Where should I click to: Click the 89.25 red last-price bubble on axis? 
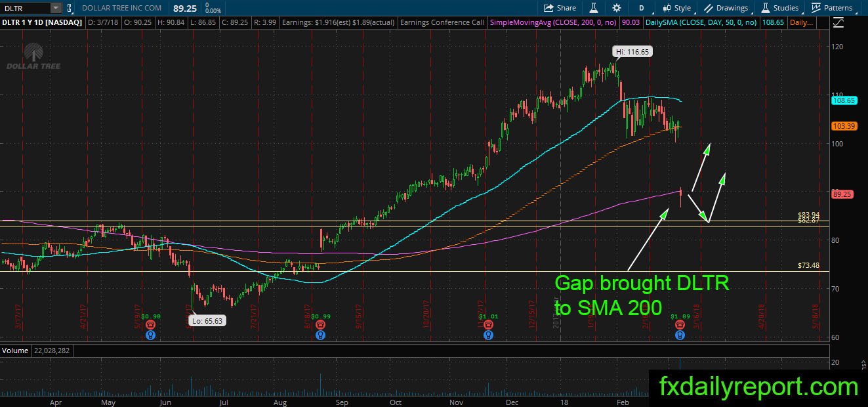(x=842, y=194)
